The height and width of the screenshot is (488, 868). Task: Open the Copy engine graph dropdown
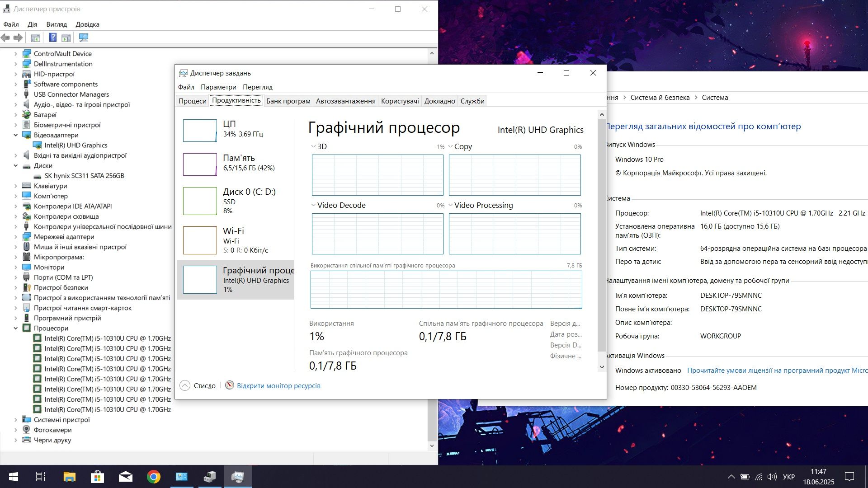pos(450,146)
